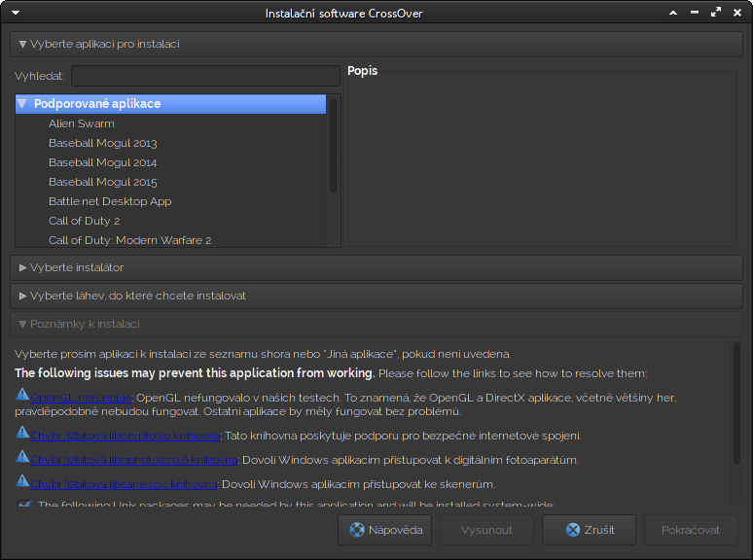Open 'Chybí 32bitová libgphoto2.so.6 knihovna' link

coord(134,460)
